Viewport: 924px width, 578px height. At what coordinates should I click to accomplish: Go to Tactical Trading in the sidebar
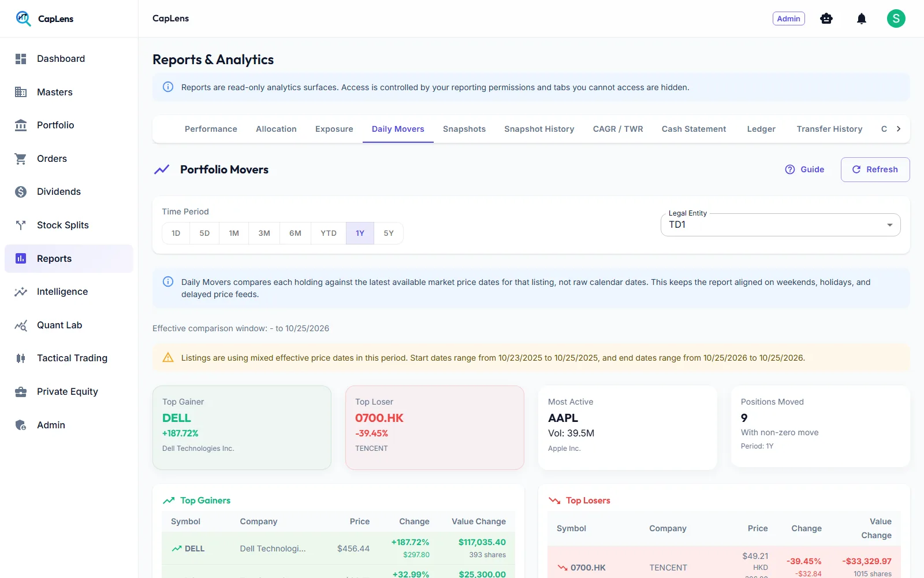69,358
